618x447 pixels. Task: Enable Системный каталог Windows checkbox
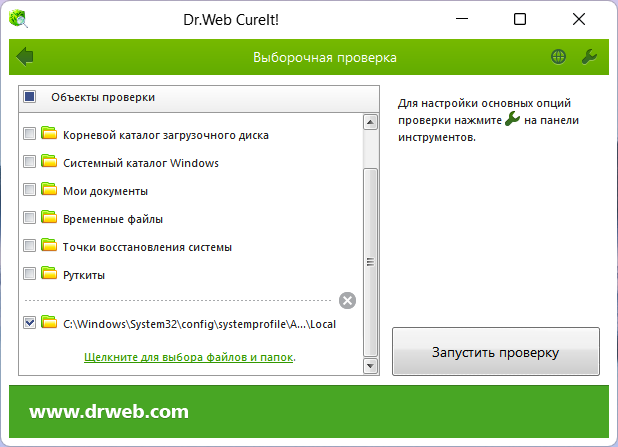coord(30,162)
